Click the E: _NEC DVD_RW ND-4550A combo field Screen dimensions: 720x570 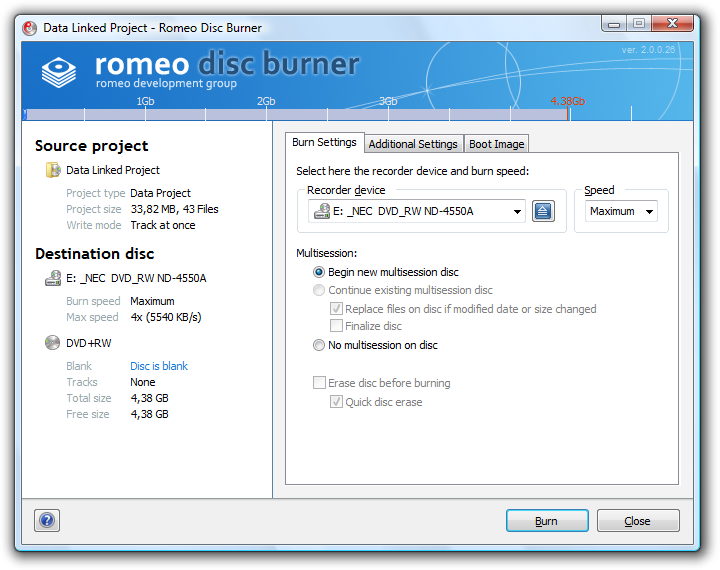[416, 211]
